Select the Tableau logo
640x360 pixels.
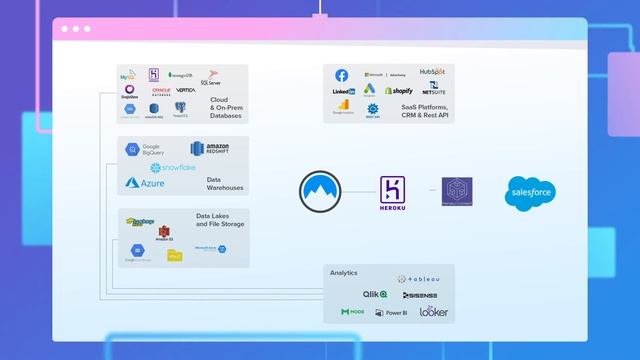pyautogui.click(x=419, y=279)
